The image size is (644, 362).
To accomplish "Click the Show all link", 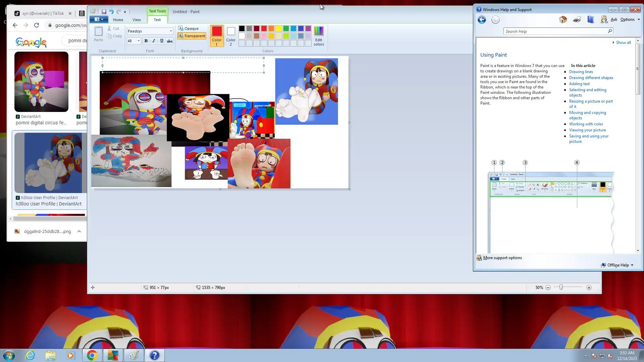I will click(x=623, y=43).
